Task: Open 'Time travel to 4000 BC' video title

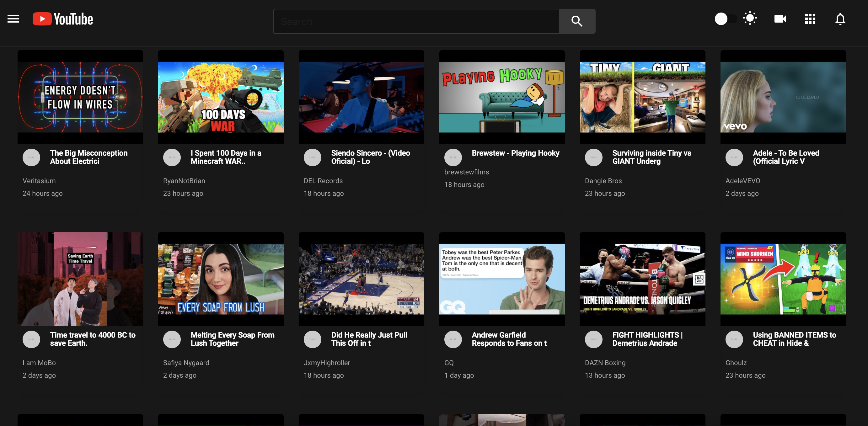Action: [92, 339]
